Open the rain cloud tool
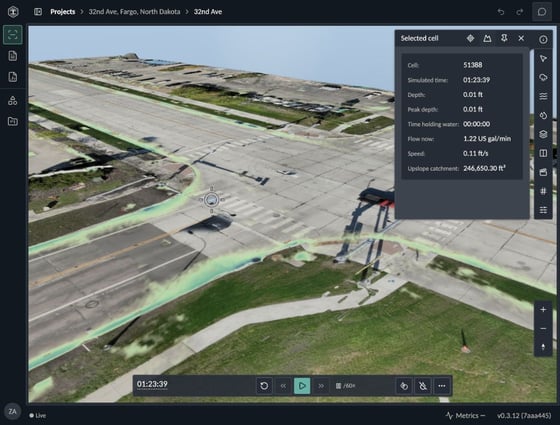 [543, 77]
